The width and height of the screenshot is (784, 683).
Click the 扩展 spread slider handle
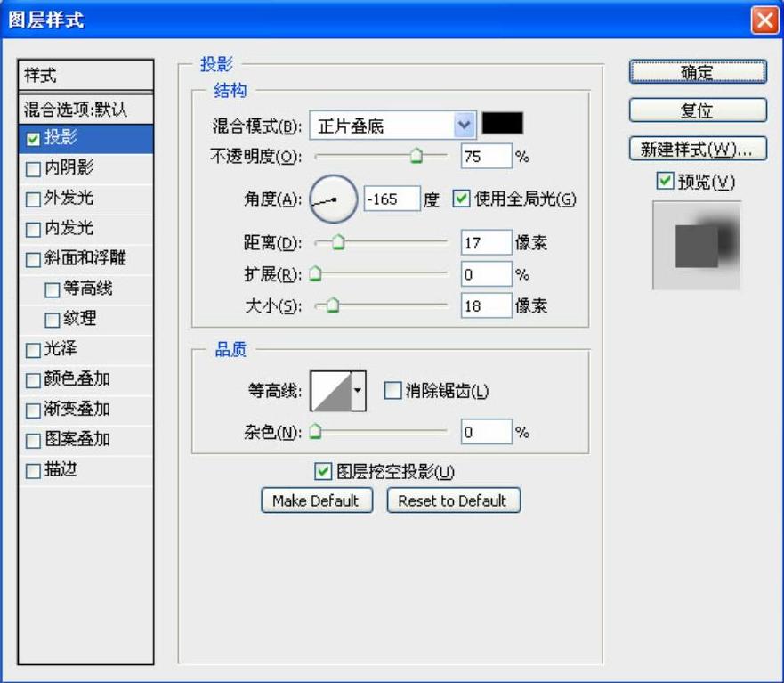[x=315, y=273]
